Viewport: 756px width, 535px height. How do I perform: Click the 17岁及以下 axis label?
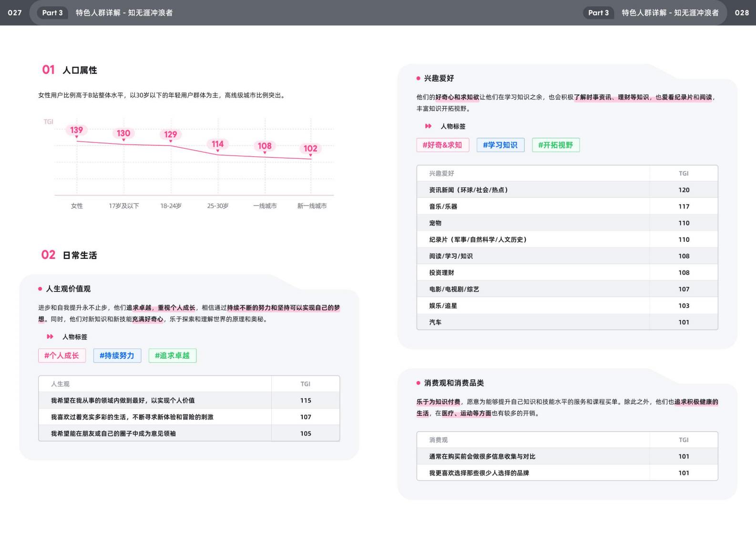pyautogui.click(x=124, y=206)
